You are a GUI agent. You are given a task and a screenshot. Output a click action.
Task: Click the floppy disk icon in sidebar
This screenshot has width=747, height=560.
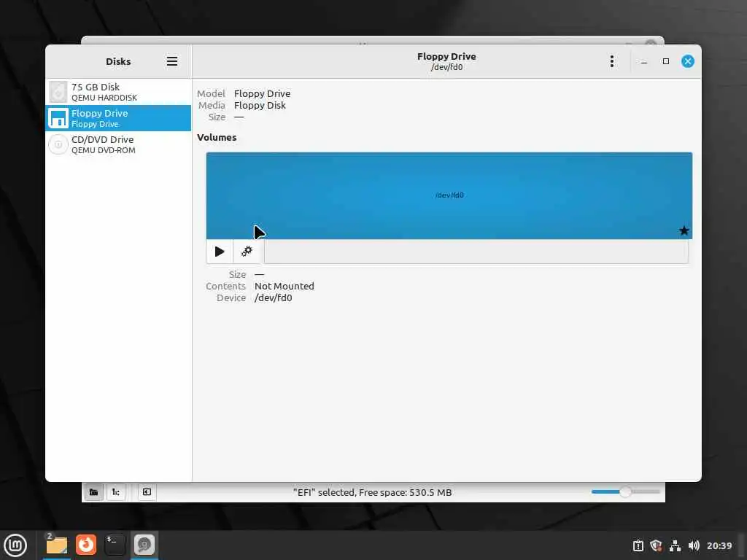point(58,118)
